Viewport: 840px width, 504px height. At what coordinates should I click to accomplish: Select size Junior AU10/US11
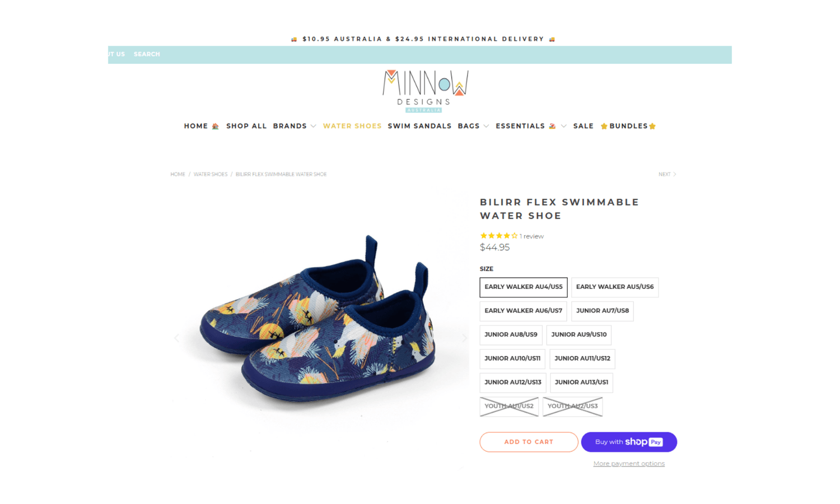[x=512, y=358]
